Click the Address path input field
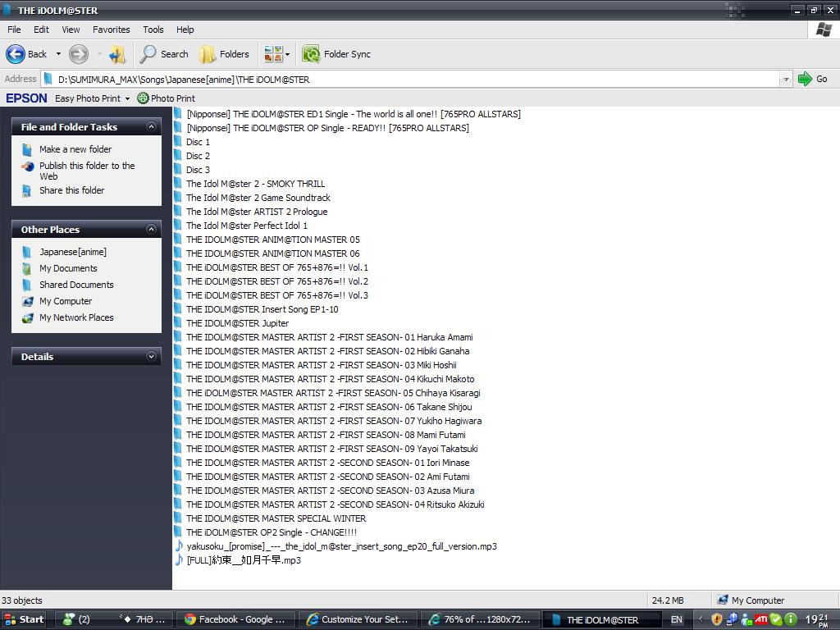Viewport: 840px width, 630px height. 410,80
